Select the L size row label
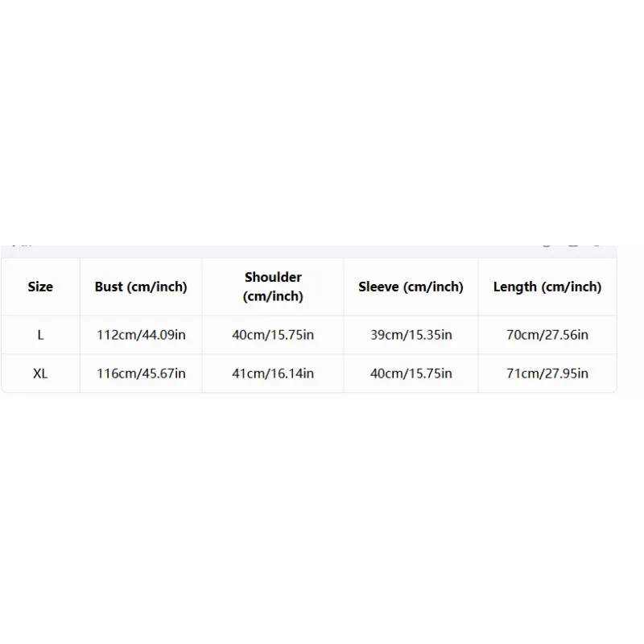 click(x=40, y=335)
